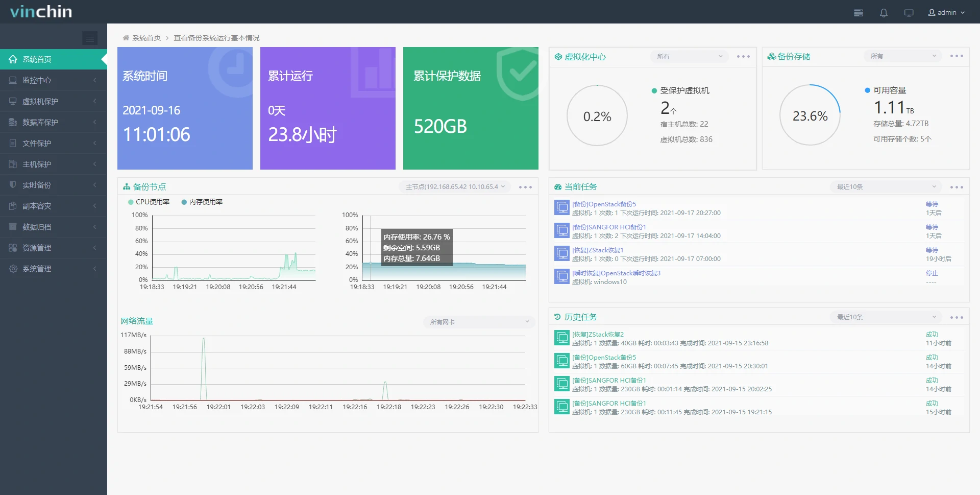
Task: Expand the 数据归档 chevron arrow
Action: [95, 227]
